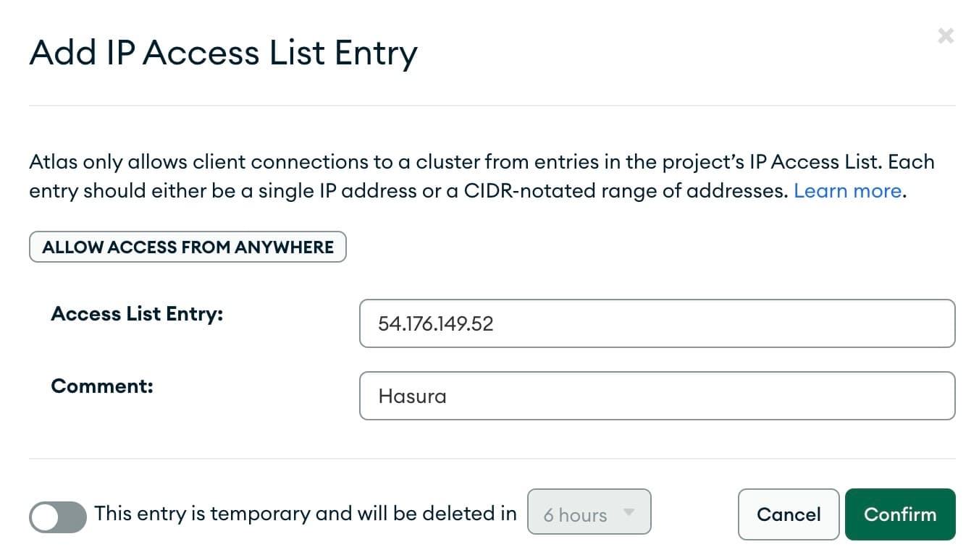This screenshot has width=979, height=560.
Task: Click on the IP address 54.176.149.52 text
Action: [x=435, y=323]
